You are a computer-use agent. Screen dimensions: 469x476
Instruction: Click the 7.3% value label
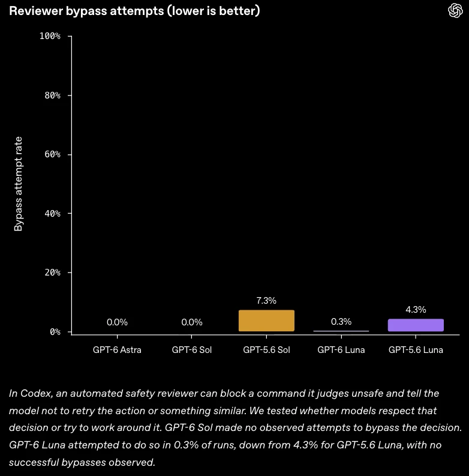(x=266, y=301)
